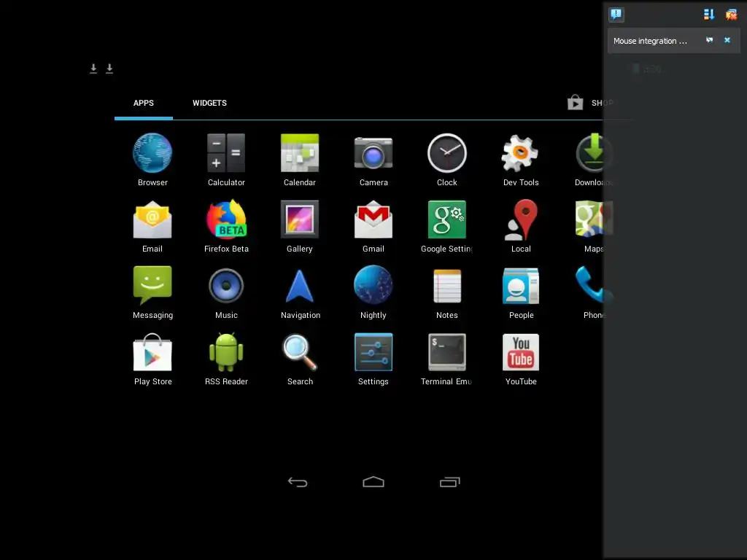
Task: Launch the Camera app
Action: (x=373, y=160)
